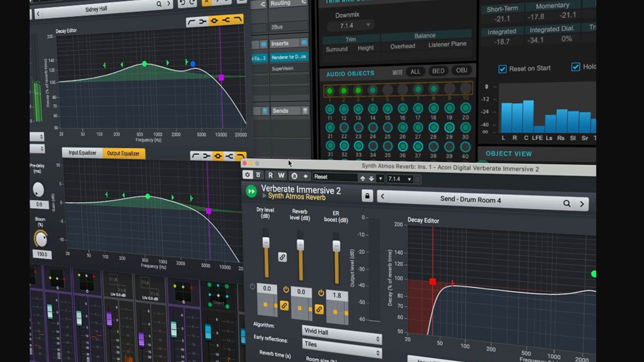Switch to the Output Equalizer tab
Viewport: 644px width, 362px height.
tap(123, 153)
